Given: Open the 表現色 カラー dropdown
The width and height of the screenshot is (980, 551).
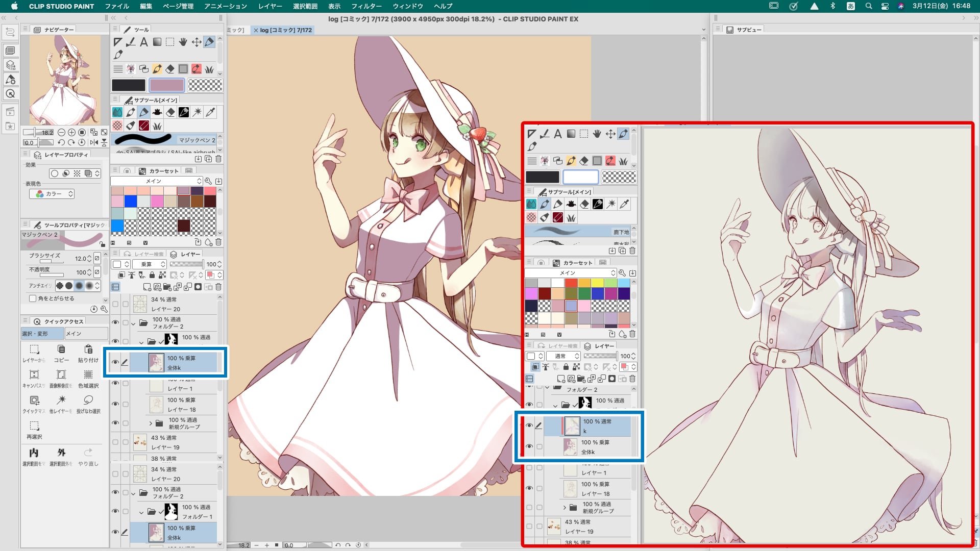Looking at the screenshot, I should pos(52,194).
